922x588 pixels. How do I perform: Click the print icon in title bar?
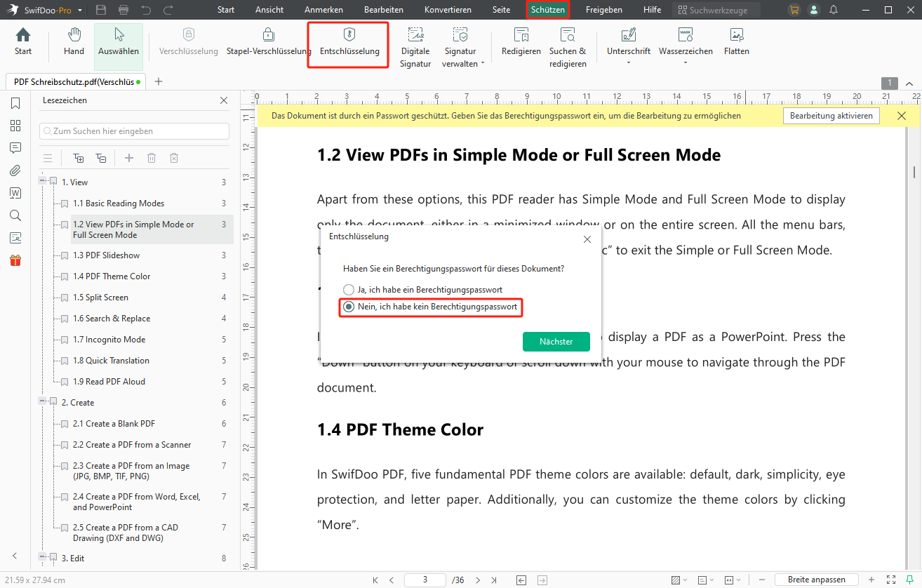[123, 10]
